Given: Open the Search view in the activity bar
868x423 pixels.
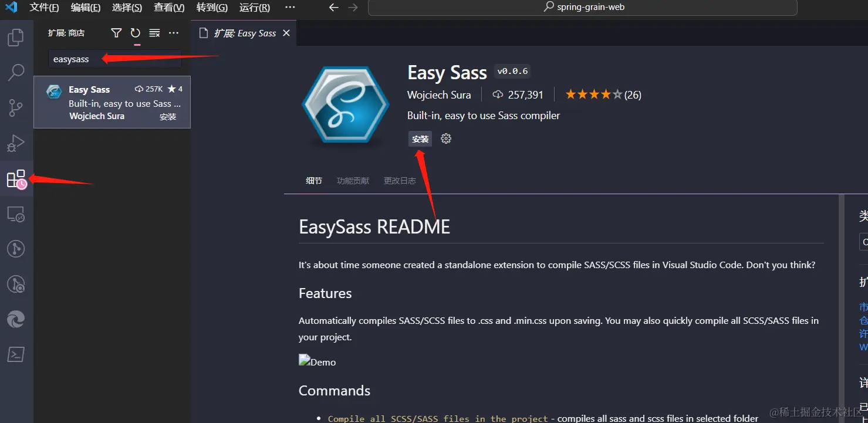Looking at the screenshot, I should (15, 73).
